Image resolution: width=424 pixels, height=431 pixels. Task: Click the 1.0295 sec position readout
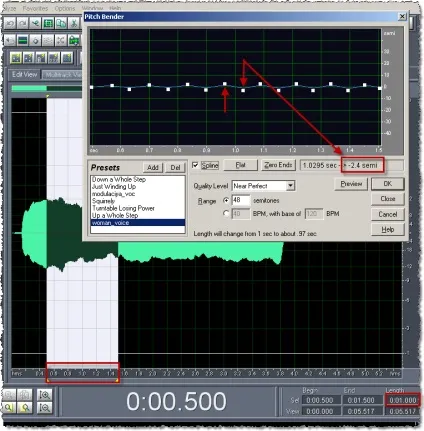click(319, 165)
